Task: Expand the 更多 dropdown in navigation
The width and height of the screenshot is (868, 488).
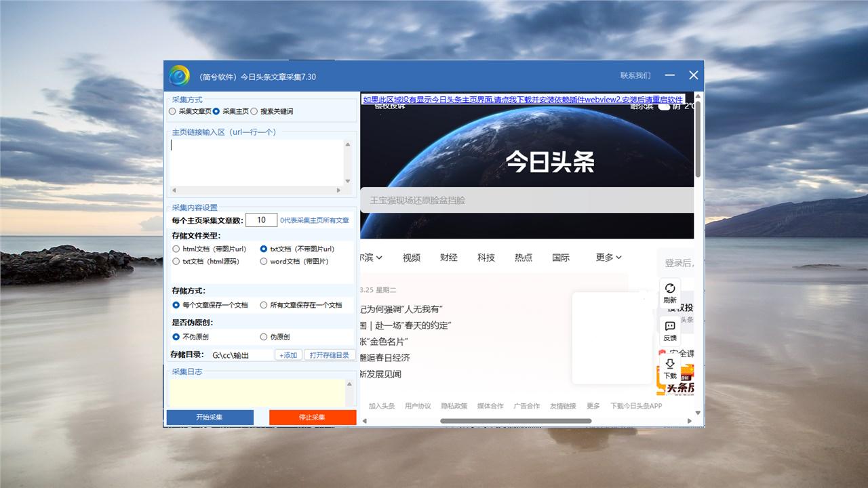Action: (x=608, y=258)
